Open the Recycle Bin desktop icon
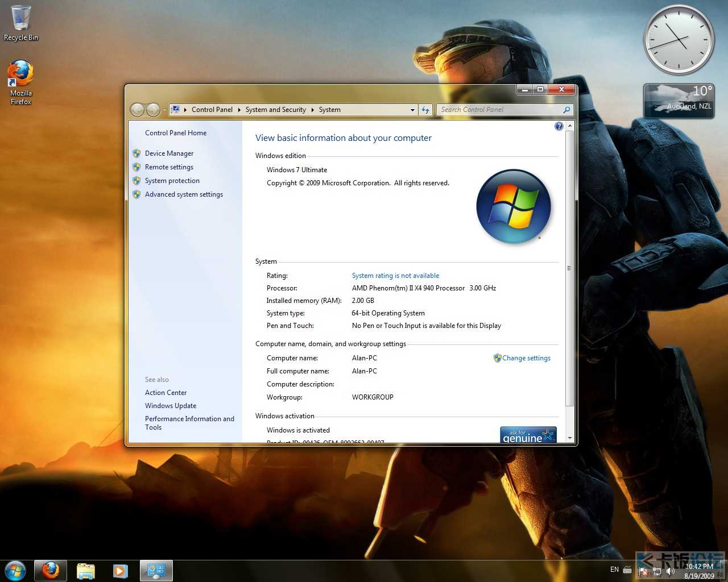 [20, 23]
